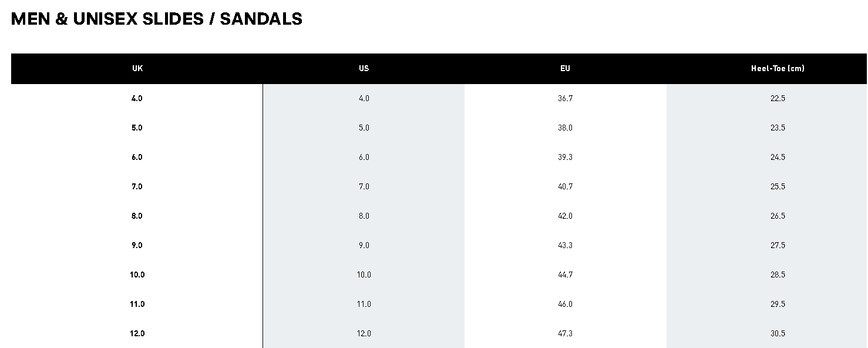Select the heel-toe 25.5 cm cell

coord(778,186)
